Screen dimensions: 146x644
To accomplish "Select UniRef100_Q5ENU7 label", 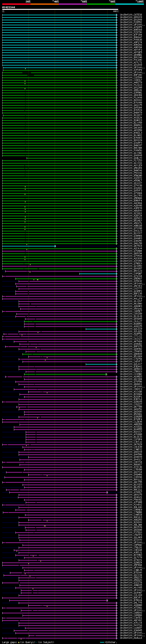I will point(131,278).
